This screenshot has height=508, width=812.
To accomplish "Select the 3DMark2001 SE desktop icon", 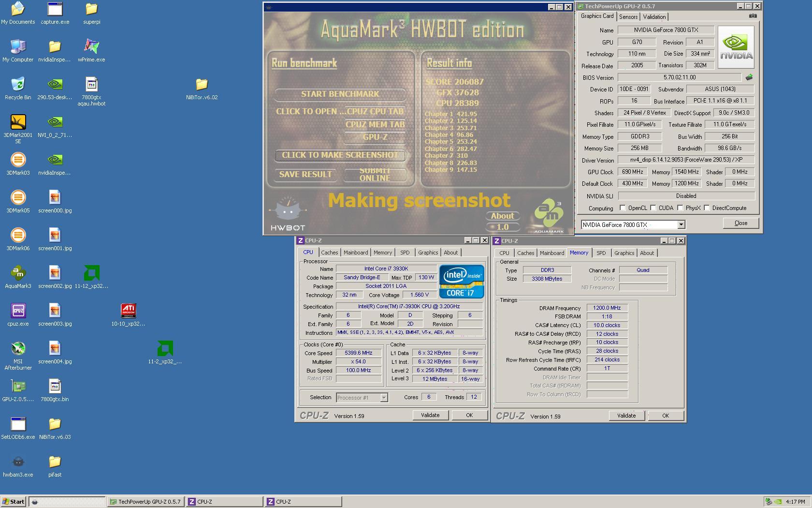I will coord(18,129).
